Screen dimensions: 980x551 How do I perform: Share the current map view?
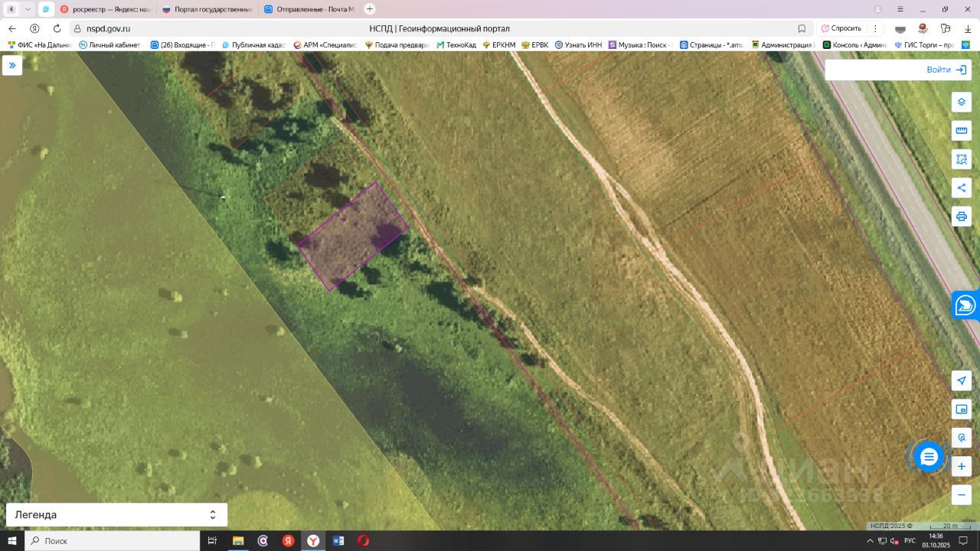(962, 187)
